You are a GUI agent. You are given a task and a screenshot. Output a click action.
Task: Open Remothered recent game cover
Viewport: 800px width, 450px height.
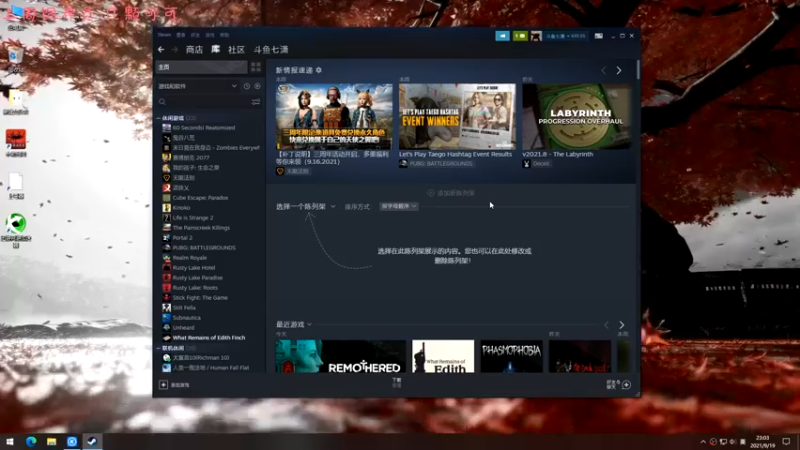[x=341, y=356]
